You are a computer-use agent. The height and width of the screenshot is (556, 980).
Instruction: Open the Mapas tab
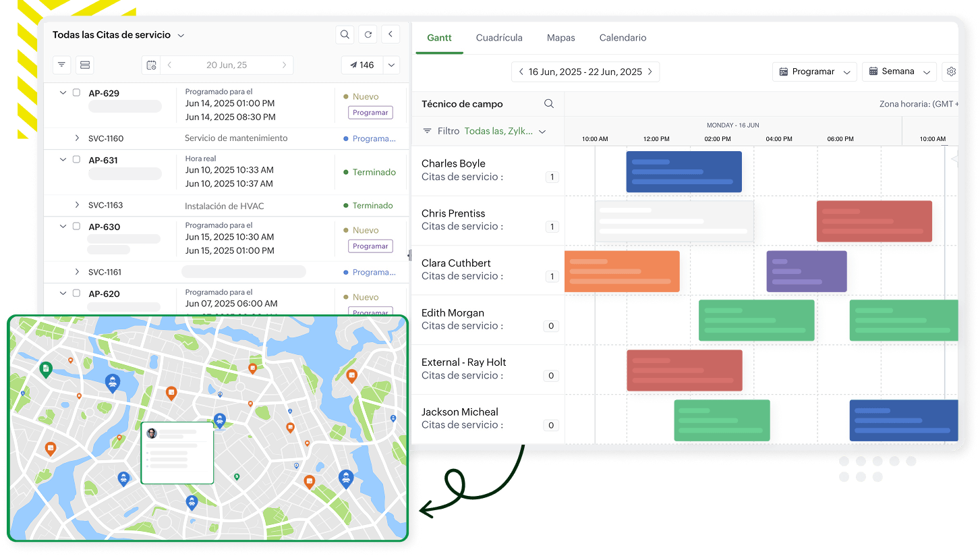[560, 38]
